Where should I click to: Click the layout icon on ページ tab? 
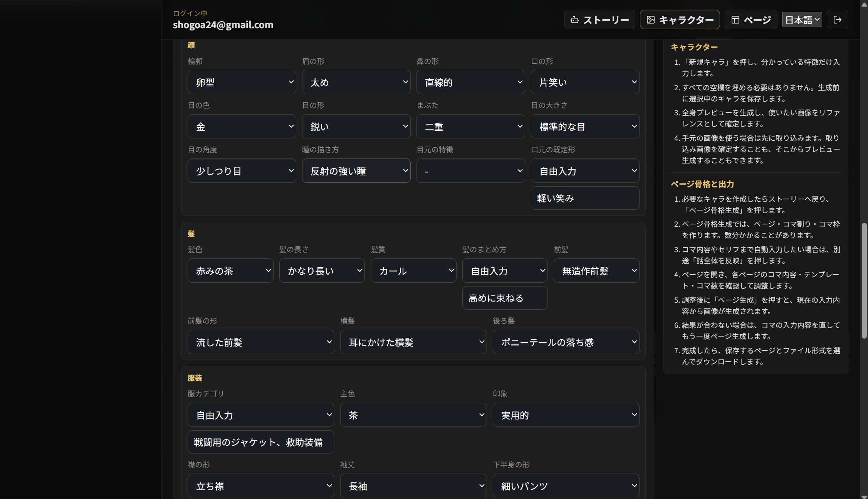pyautogui.click(x=735, y=20)
